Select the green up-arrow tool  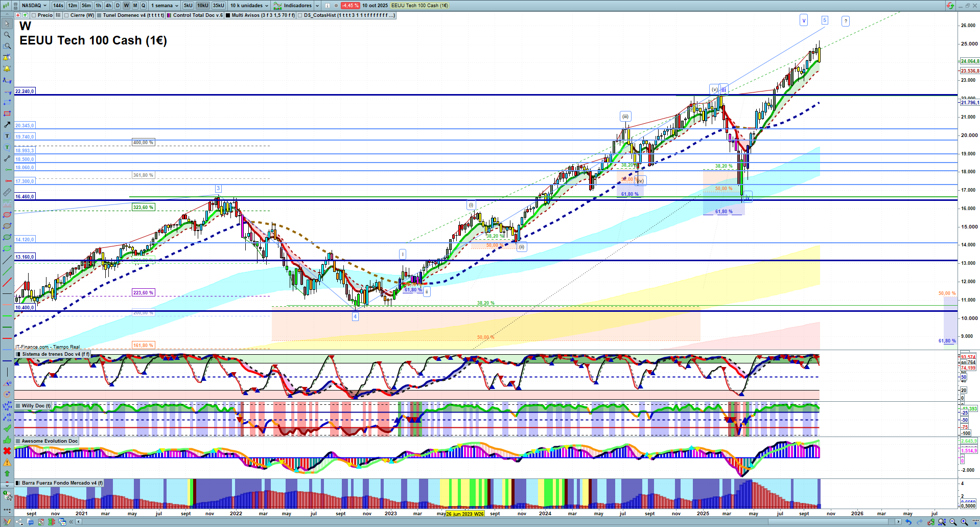point(7,473)
